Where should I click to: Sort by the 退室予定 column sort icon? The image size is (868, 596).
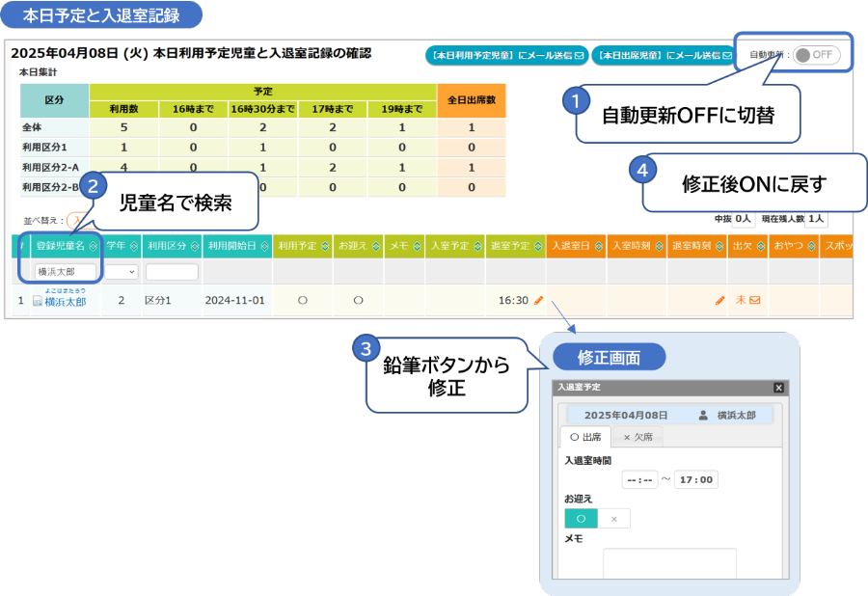coord(538,246)
